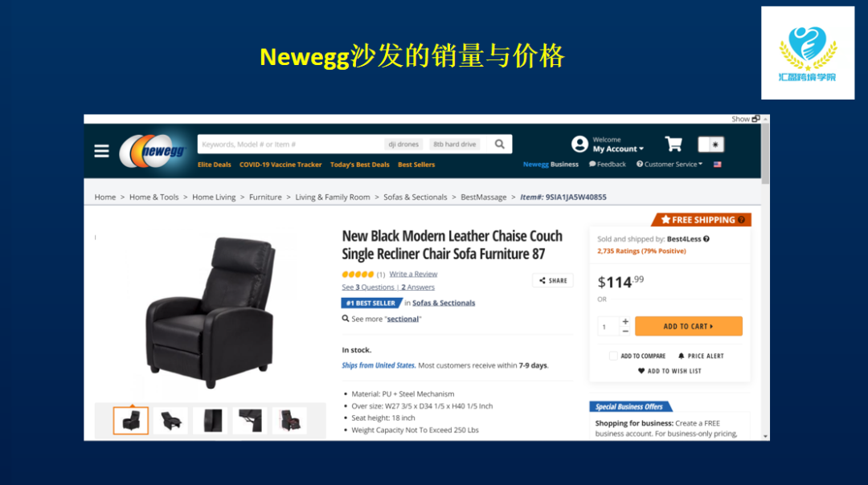Open the Best Sellers menu item

coord(416,165)
